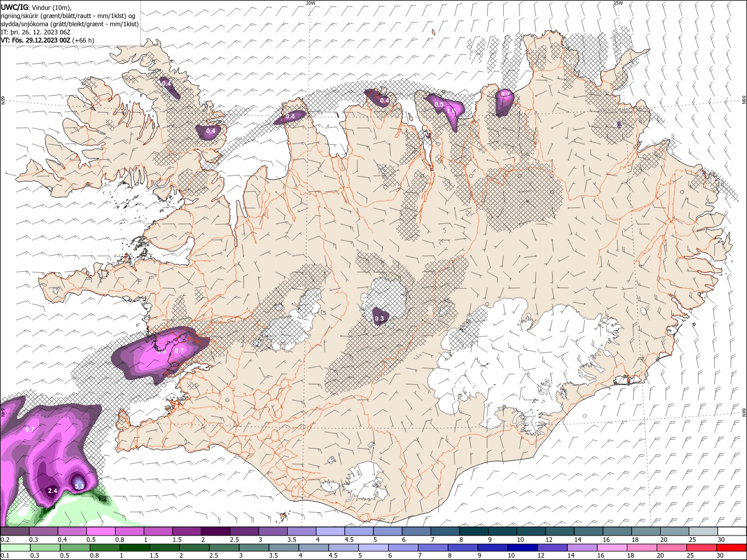Screen dimensions: 747x560
Task: Select the white 30 swatch in snow scale
Action: [732, 531]
